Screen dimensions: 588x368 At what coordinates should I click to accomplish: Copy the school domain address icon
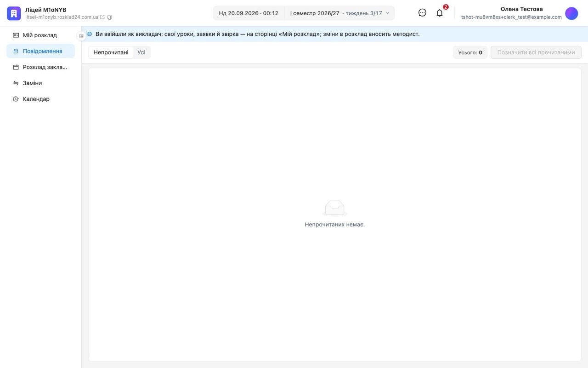point(109,17)
